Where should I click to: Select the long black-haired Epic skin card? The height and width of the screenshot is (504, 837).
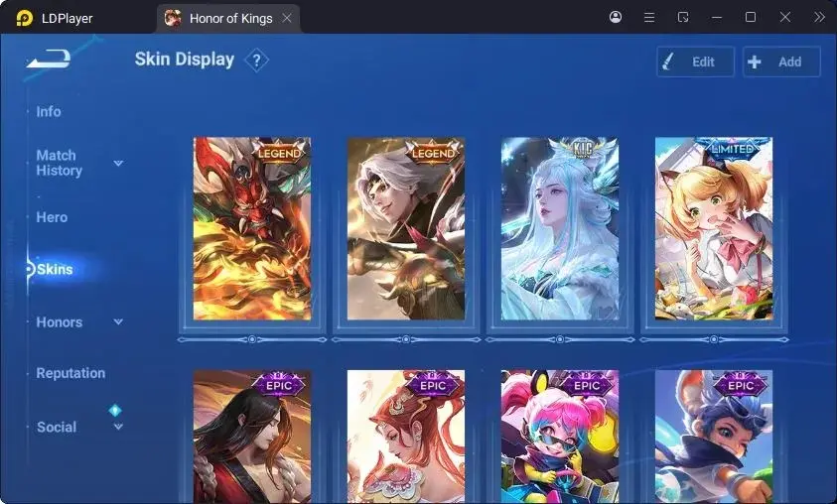tap(252, 437)
